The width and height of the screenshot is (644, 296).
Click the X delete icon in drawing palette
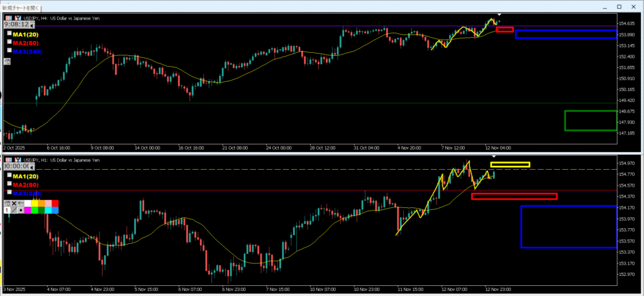tap(14, 203)
